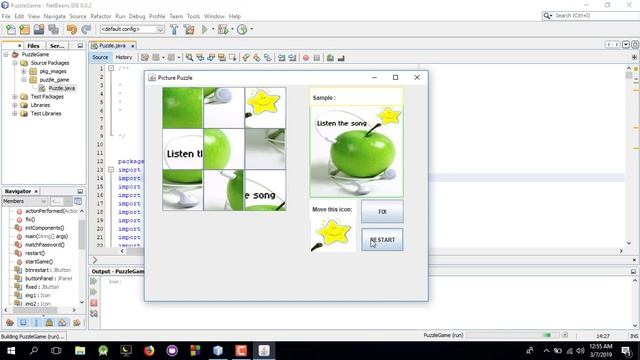This screenshot has width=640, height=360.
Task: Toggle Show Static Members filter in Navigator
Action: (36, 322)
